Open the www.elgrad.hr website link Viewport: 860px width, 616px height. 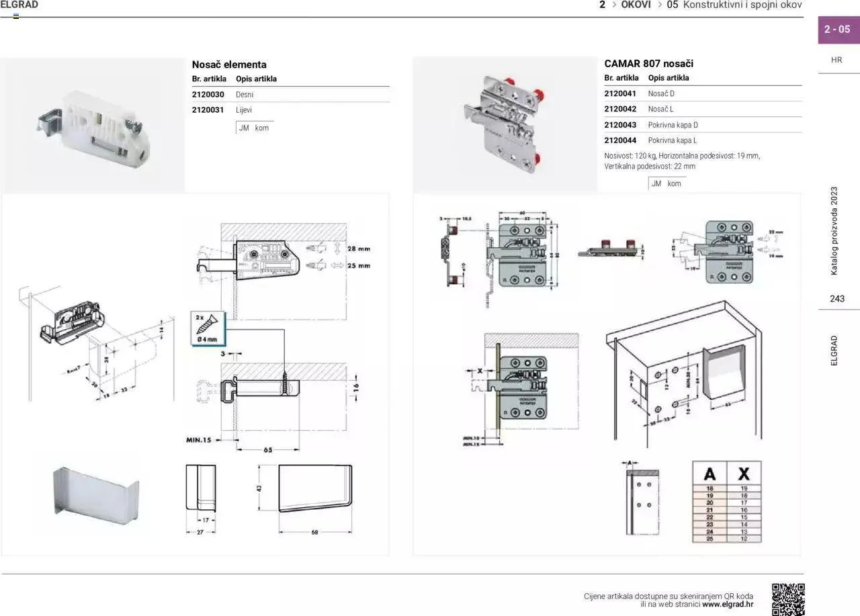coord(728,604)
